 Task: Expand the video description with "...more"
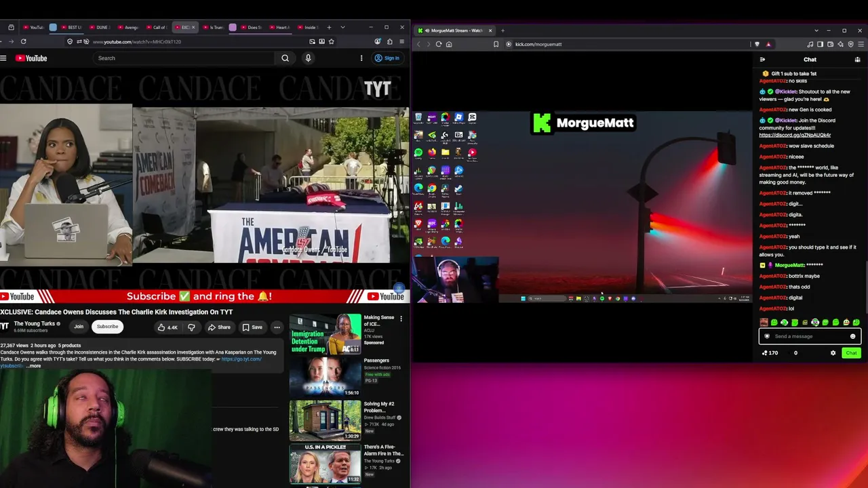pyautogui.click(x=33, y=366)
